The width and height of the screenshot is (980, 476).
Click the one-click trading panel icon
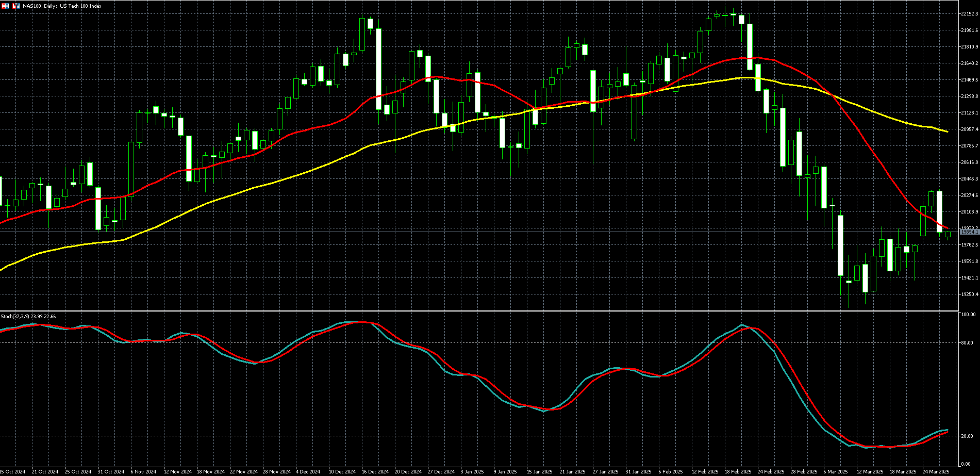click(6, 6)
